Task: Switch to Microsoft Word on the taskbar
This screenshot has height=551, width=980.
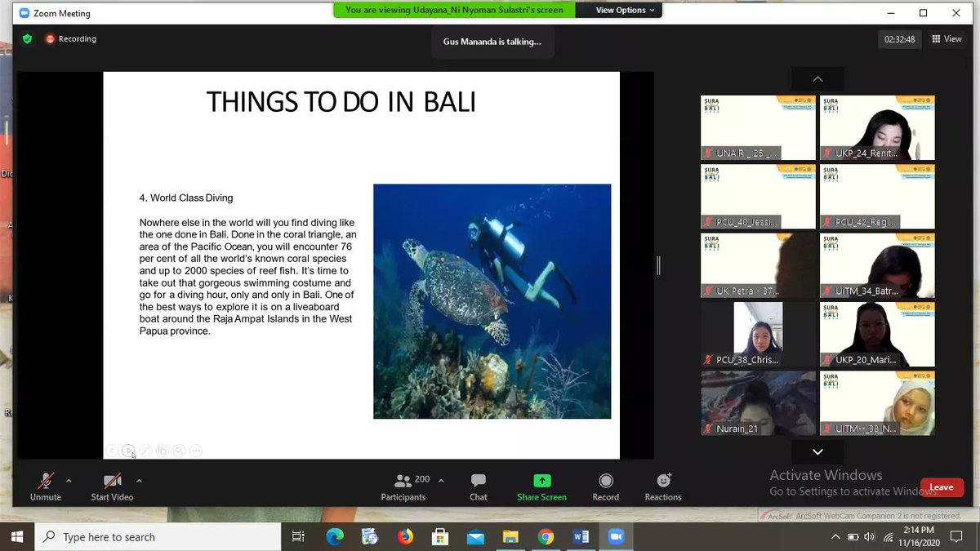Action: 581,536
